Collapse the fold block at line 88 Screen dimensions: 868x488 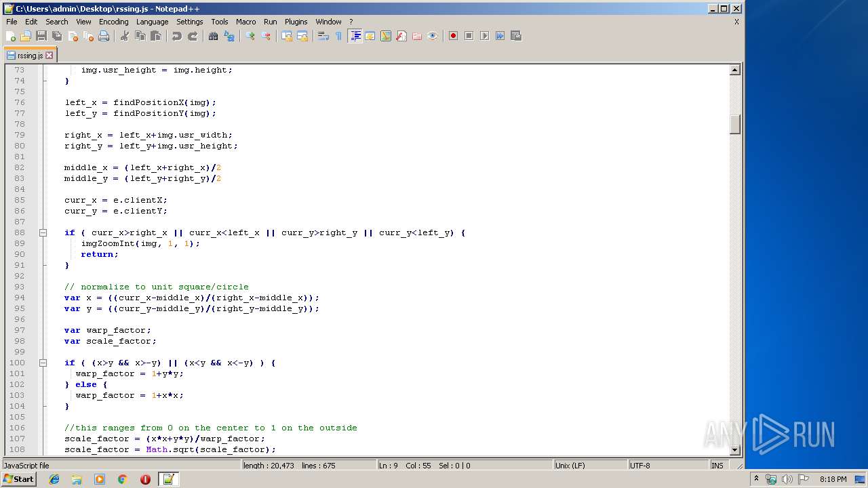pyautogui.click(x=43, y=232)
